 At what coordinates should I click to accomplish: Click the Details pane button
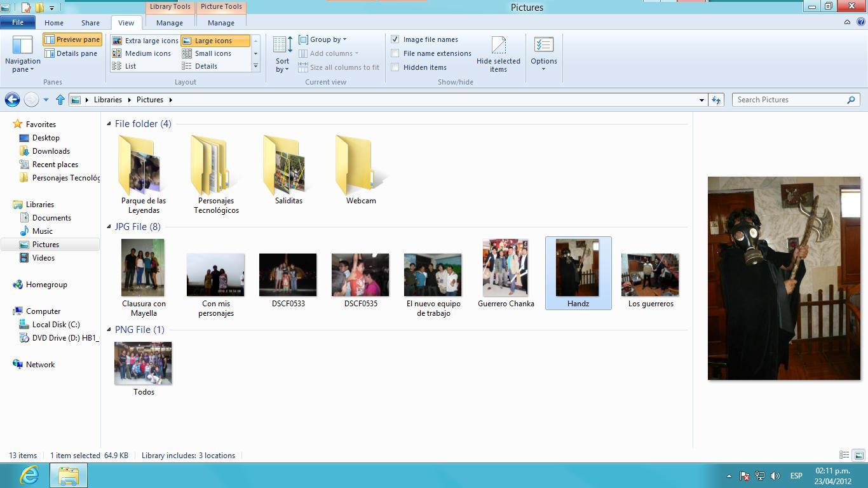[71, 53]
